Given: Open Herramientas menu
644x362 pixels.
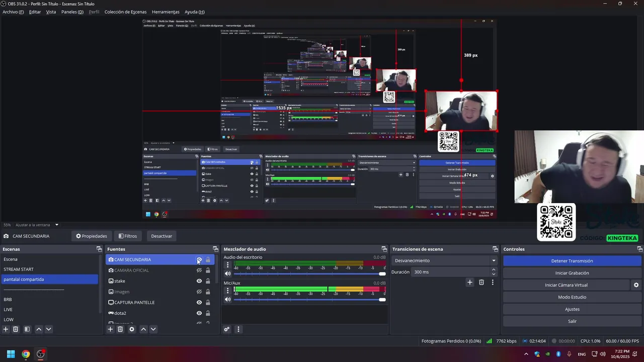Looking at the screenshot, I should 166,12.
